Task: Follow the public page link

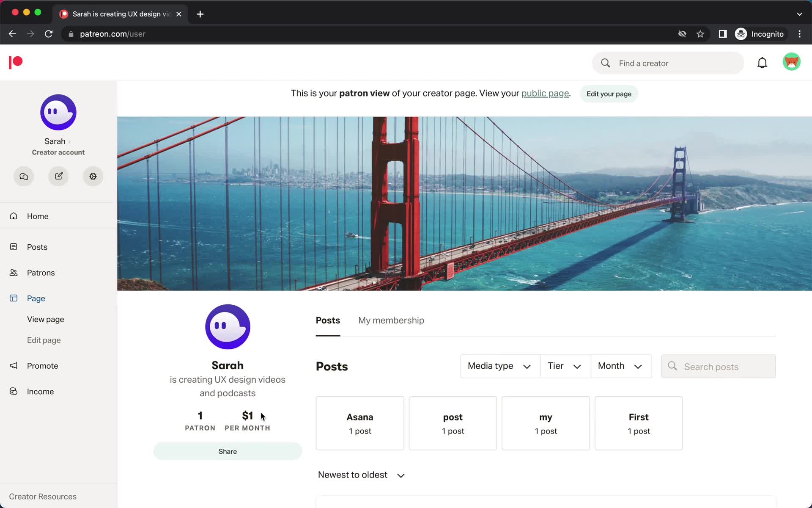Action: (545, 93)
